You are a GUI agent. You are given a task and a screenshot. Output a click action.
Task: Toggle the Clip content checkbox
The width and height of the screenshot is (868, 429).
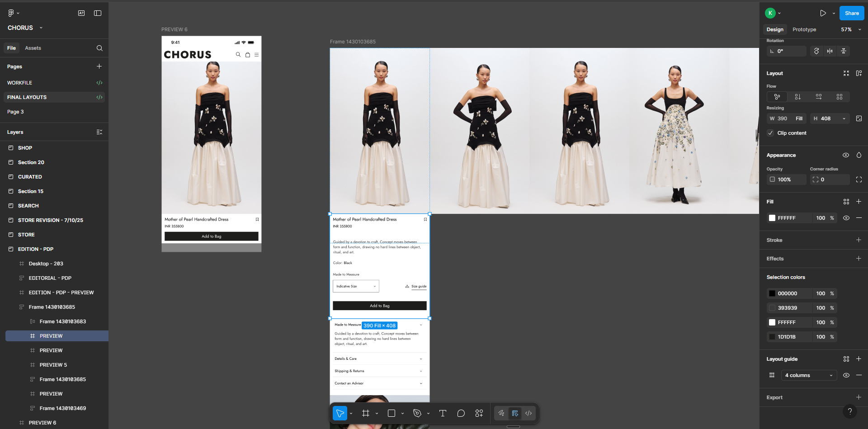tap(770, 133)
